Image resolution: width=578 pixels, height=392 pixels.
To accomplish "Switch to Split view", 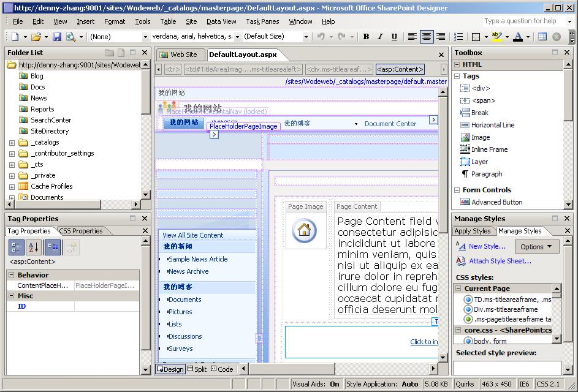I will [197, 369].
